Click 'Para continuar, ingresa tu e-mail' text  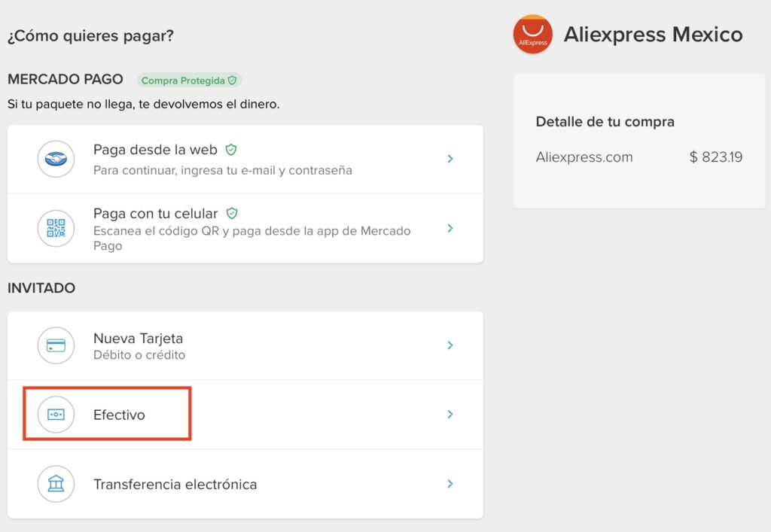(223, 171)
